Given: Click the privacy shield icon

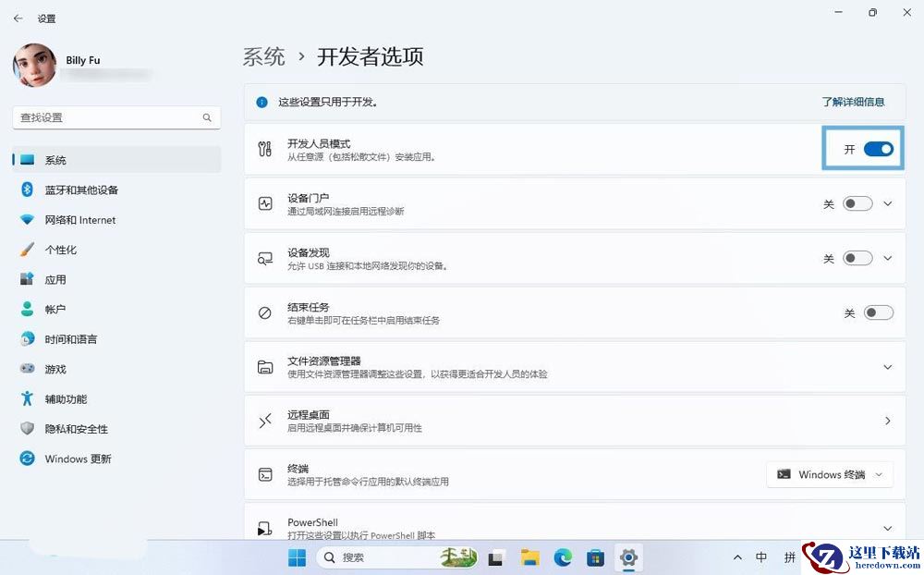Looking at the screenshot, I should (x=27, y=428).
